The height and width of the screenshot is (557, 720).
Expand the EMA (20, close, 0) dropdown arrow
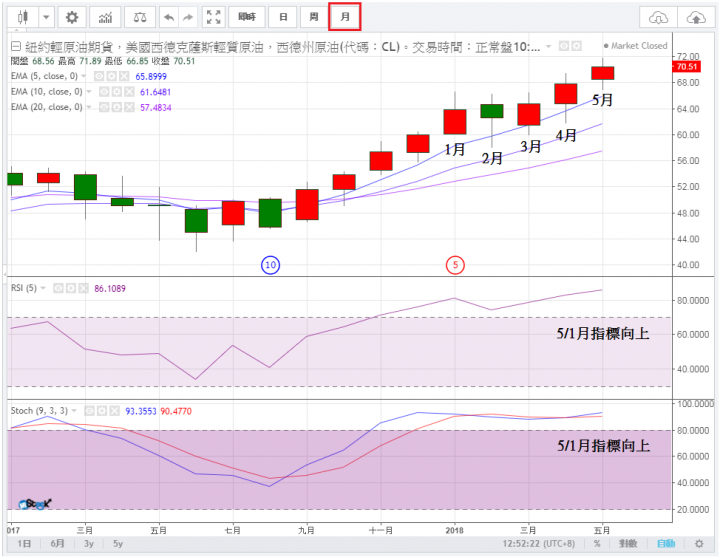point(89,107)
